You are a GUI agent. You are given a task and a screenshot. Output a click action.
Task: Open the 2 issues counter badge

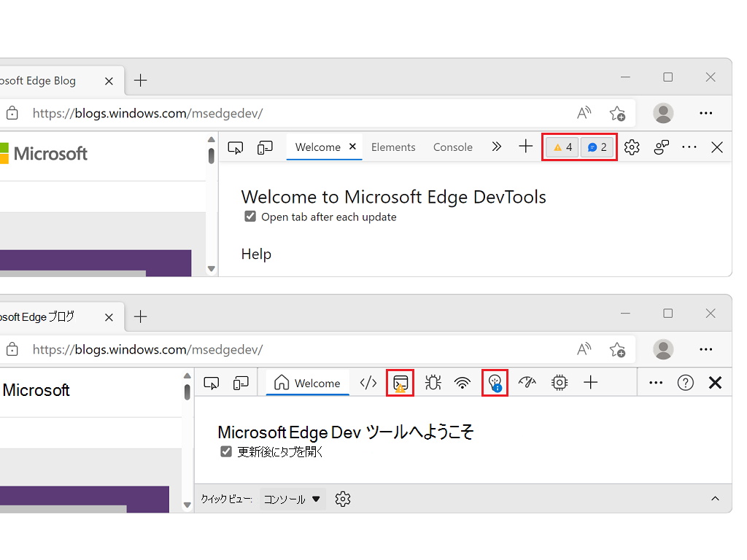[x=597, y=147]
